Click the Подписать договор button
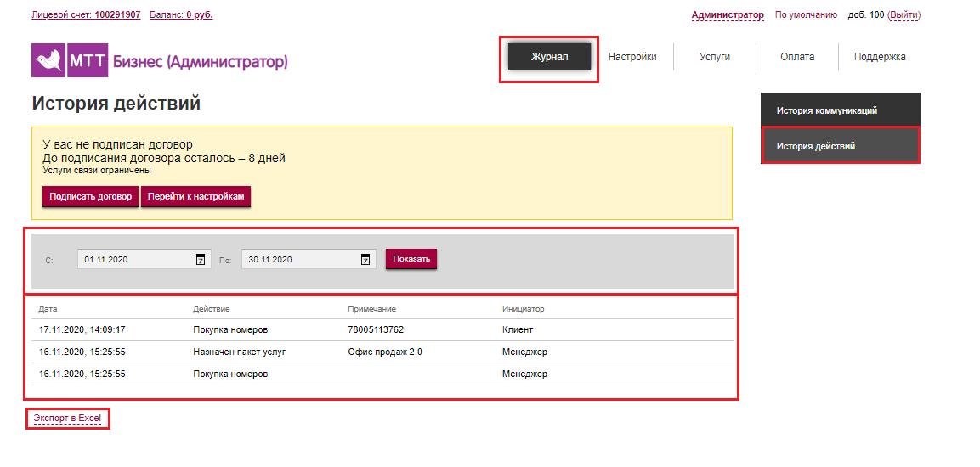The image size is (980, 467). (x=91, y=196)
